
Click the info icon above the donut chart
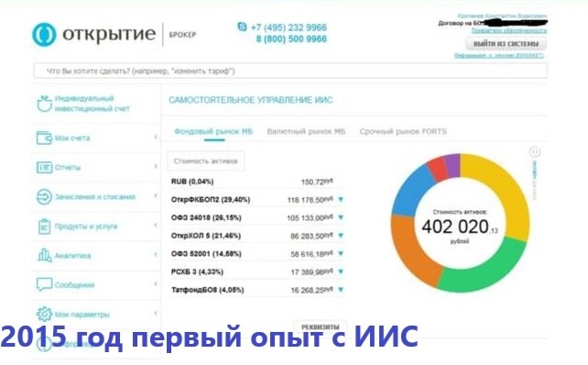(x=535, y=151)
